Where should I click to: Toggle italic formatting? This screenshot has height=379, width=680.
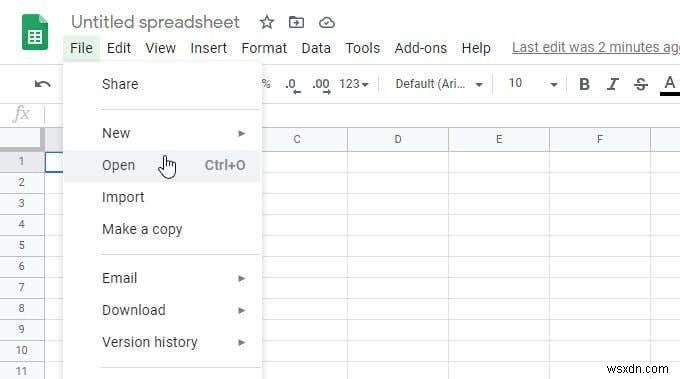612,84
